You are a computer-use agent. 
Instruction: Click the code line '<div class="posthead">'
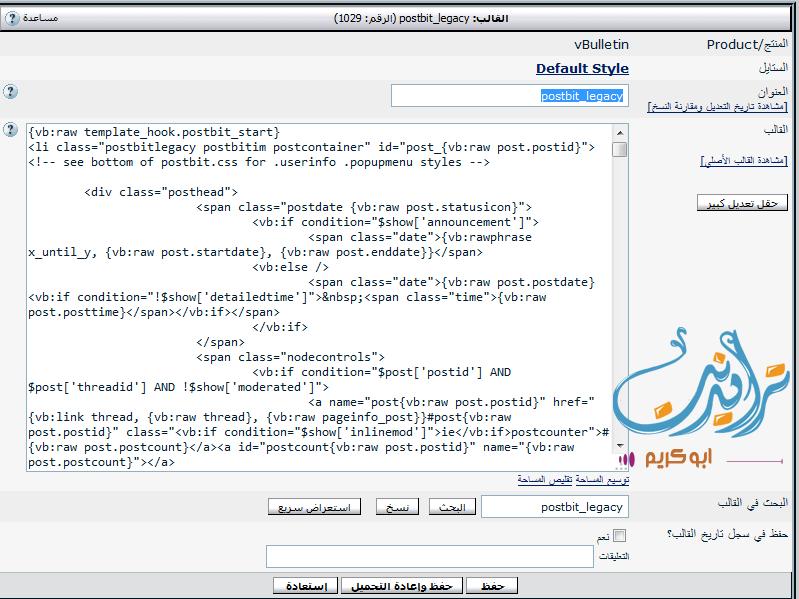[161, 192]
